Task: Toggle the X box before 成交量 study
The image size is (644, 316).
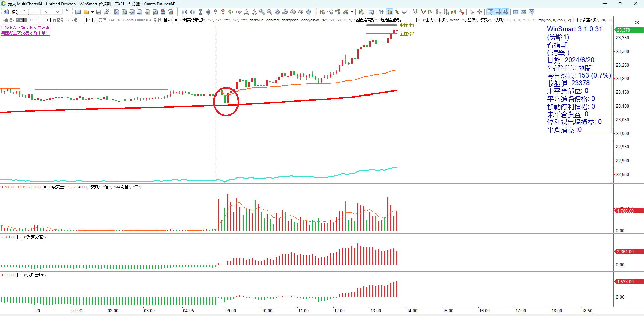Action: click(45, 187)
